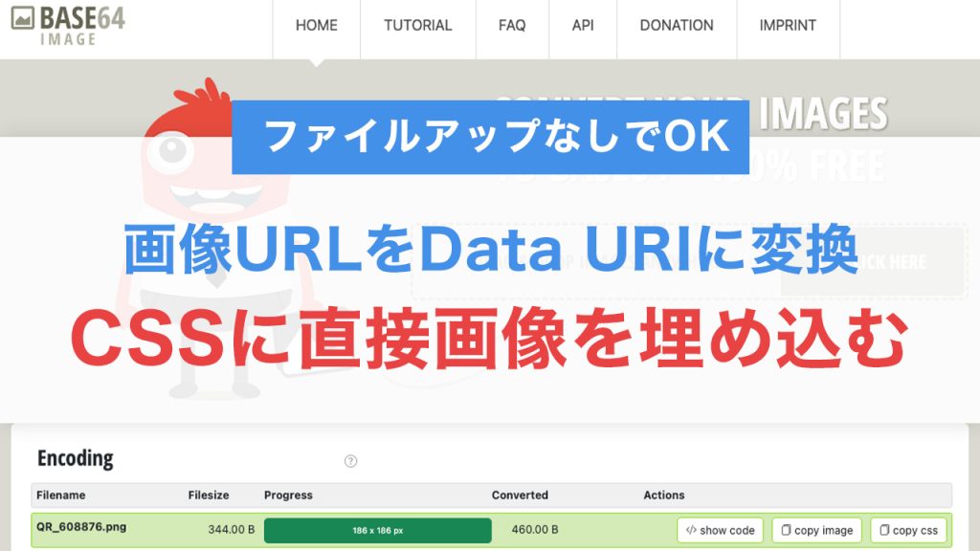980x551 pixels.
Task: Click the copy css button
Action: tap(906, 529)
